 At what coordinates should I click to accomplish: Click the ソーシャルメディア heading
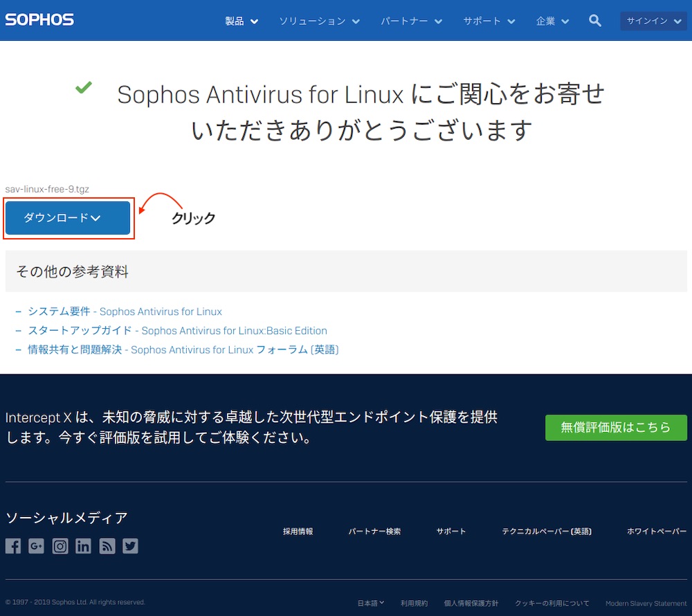pos(66,518)
